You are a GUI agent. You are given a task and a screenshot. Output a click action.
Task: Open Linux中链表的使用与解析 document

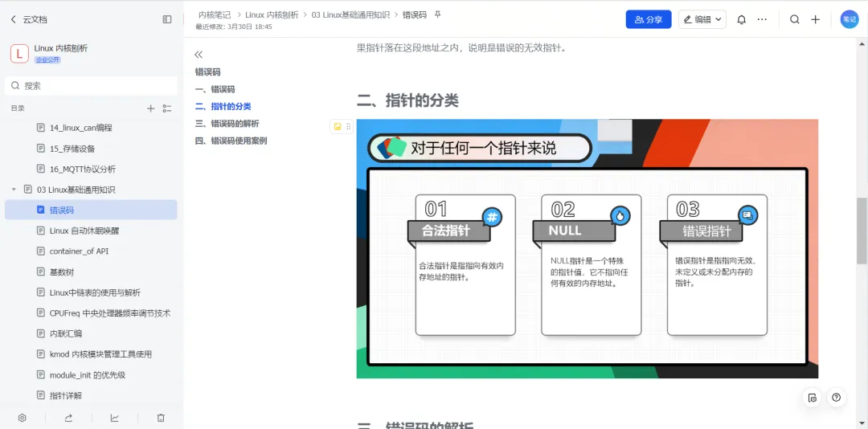[95, 292]
